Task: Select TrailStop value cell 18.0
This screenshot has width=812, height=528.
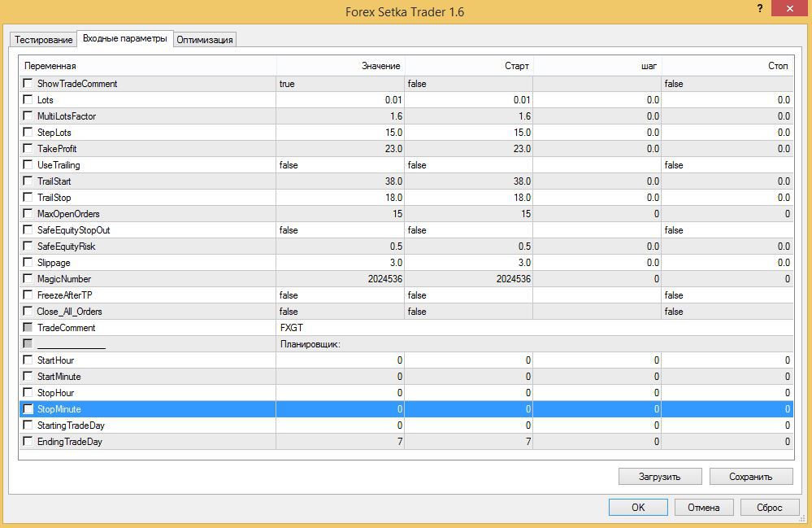Action: (341, 198)
